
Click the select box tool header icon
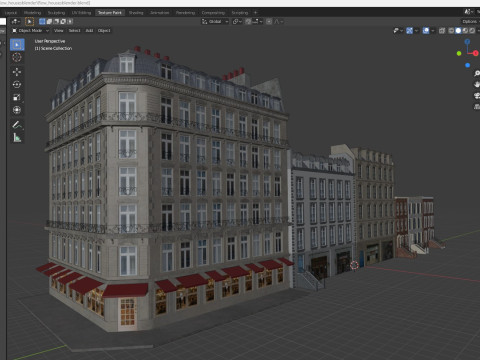(30, 21)
